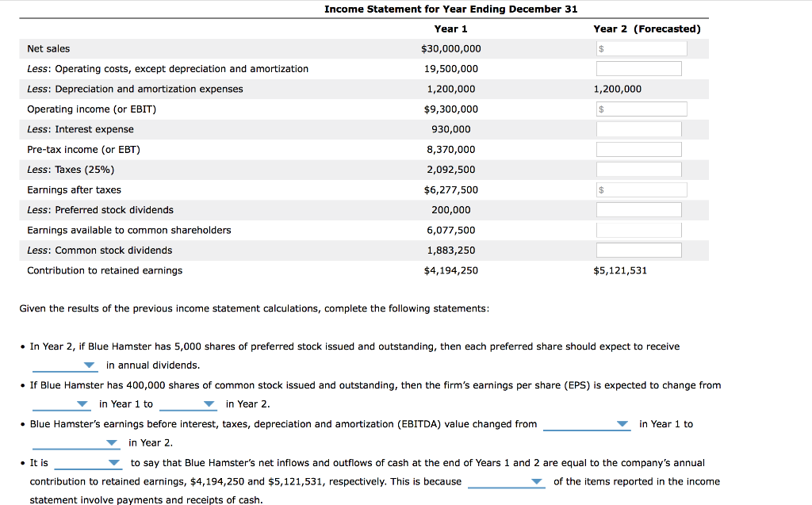Click the Net sales Year 2 input field

point(642,48)
